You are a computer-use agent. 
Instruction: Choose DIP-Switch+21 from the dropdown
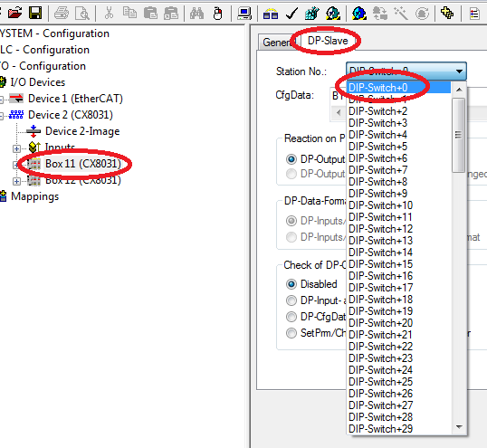click(x=399, y=335)
